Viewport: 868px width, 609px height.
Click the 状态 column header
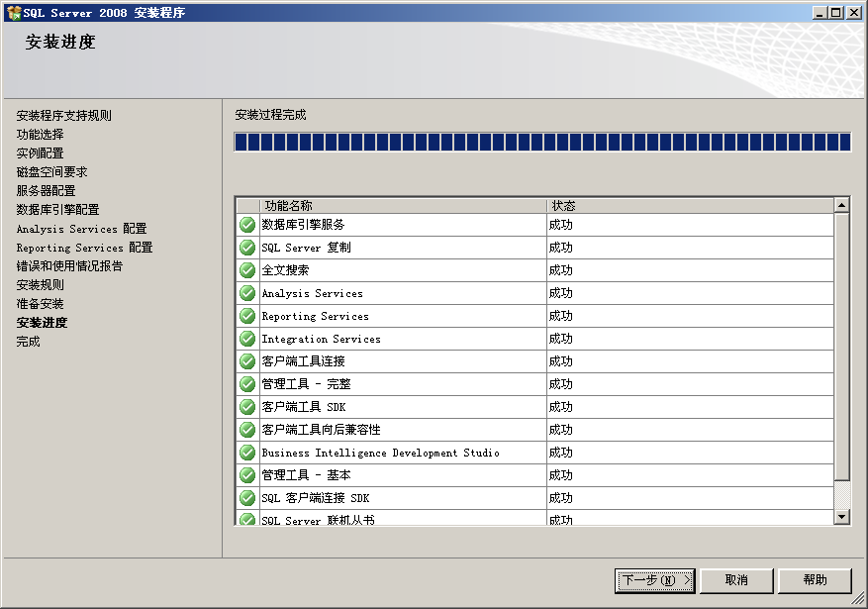690,206
